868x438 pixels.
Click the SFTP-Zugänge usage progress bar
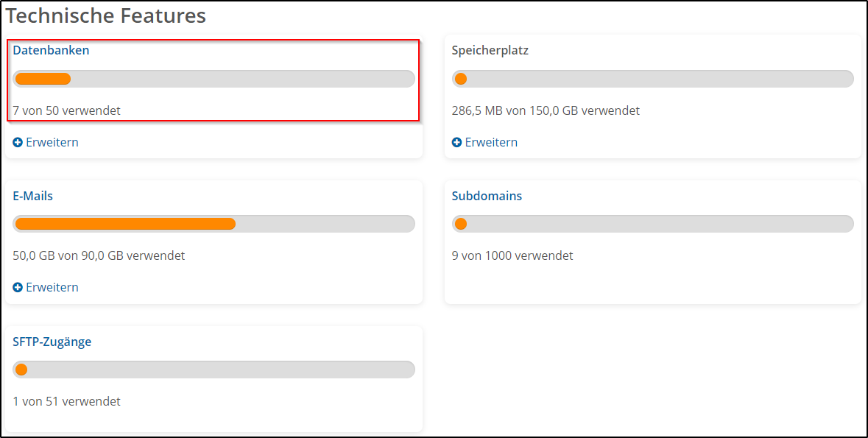tap(214, 370)
